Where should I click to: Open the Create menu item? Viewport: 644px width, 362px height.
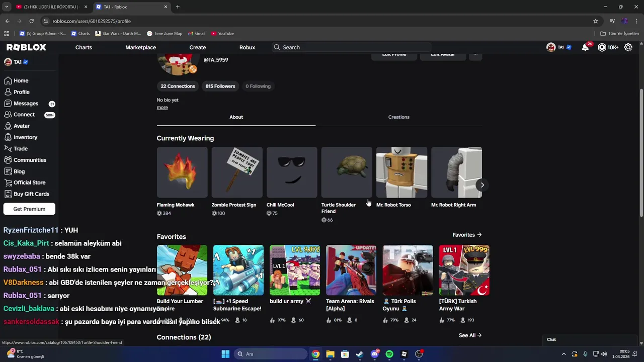(x=198, y=47)
